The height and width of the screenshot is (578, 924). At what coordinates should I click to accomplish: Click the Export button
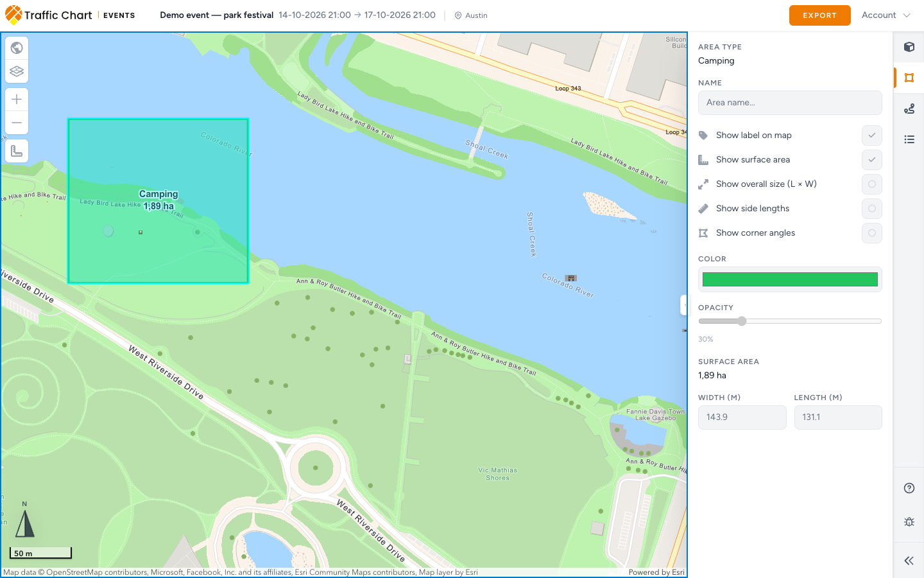(819, 15)
